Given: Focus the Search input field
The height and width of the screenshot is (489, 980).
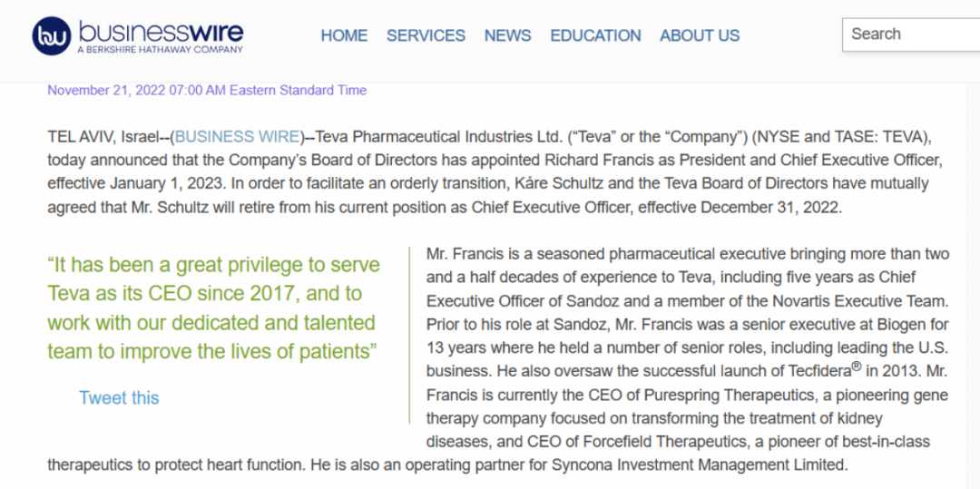Looking at the screenshot, I should (x=911, y=34).
